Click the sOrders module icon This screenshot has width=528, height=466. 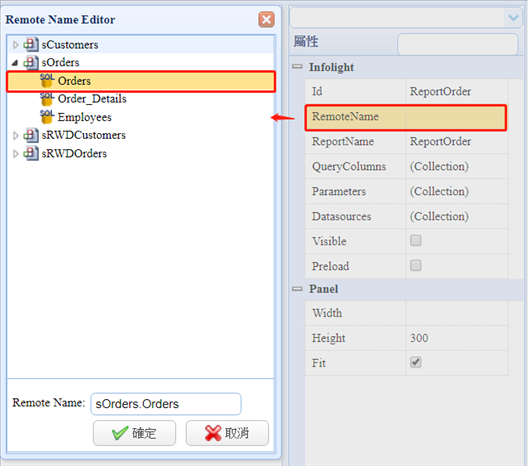click(x=31, y=62)
